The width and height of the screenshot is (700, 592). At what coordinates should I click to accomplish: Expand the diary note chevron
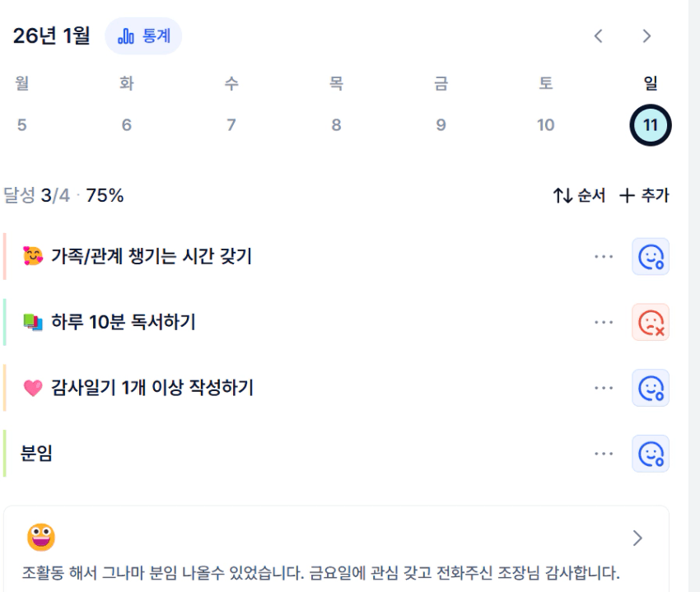[x=637, y=538]
